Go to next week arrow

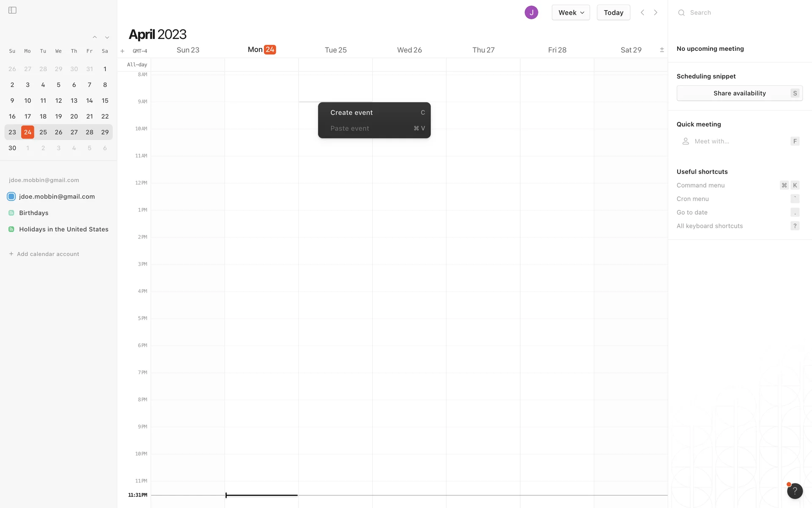point(656,13)
